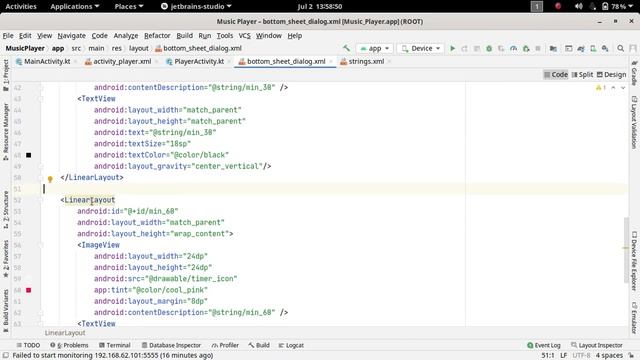
Task: Start debugging with the bug icon
Action: [489, 48]
